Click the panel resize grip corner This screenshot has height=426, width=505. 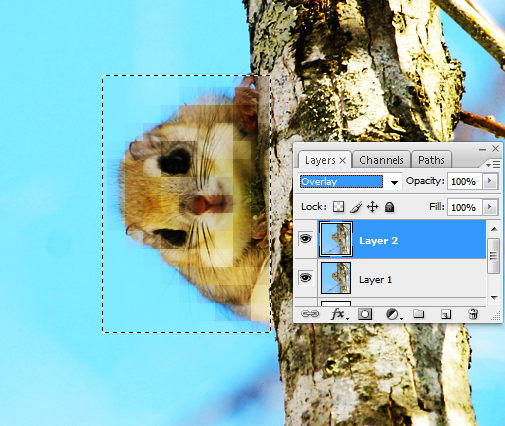pyautogui.click(x=496, y=316)
